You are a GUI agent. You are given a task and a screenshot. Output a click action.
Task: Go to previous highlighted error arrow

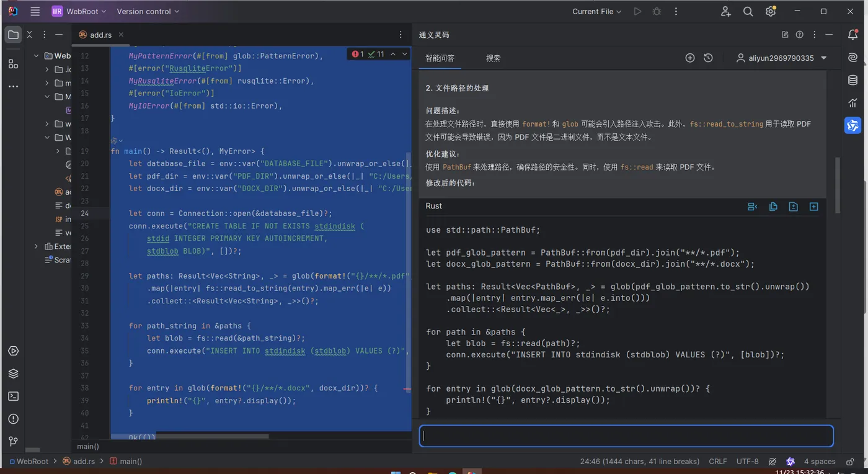pos(392,54)
